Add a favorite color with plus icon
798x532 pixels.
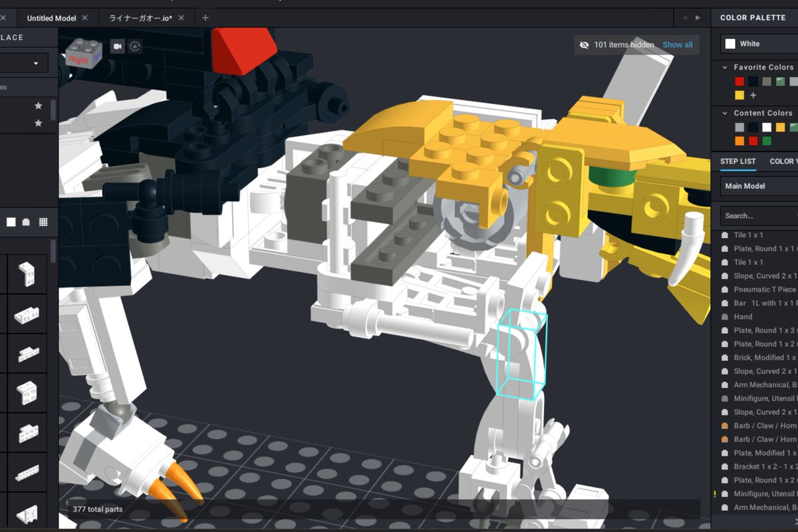click(753, 95)
